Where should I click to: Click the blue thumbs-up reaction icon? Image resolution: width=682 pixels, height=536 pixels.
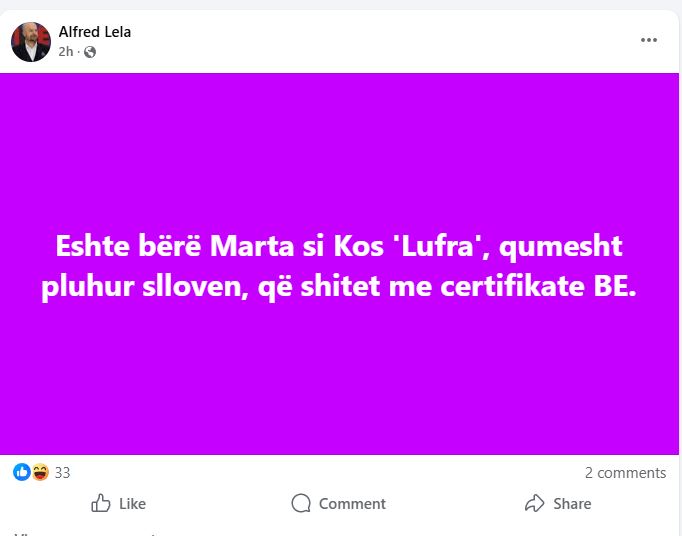pyautogui.click(x=21, y=472)
